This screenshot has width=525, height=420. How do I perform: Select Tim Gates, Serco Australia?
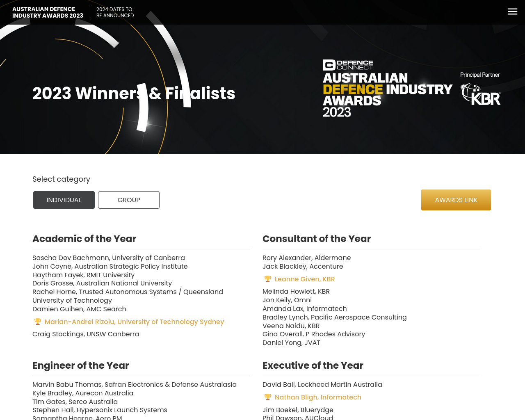tap(75, 402)
